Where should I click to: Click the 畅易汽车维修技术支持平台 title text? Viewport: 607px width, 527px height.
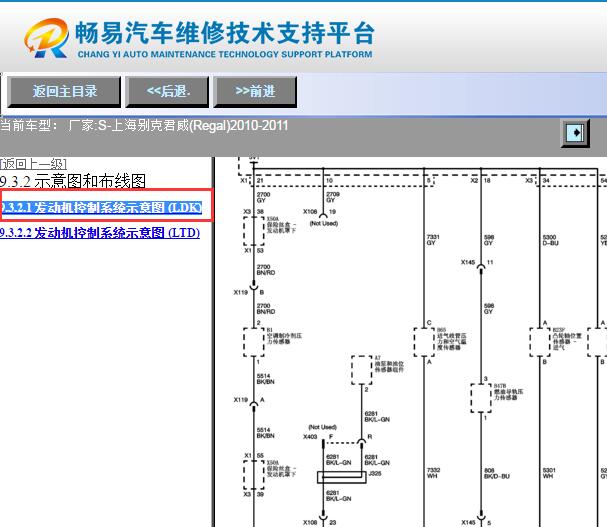[x=225, y=33]
